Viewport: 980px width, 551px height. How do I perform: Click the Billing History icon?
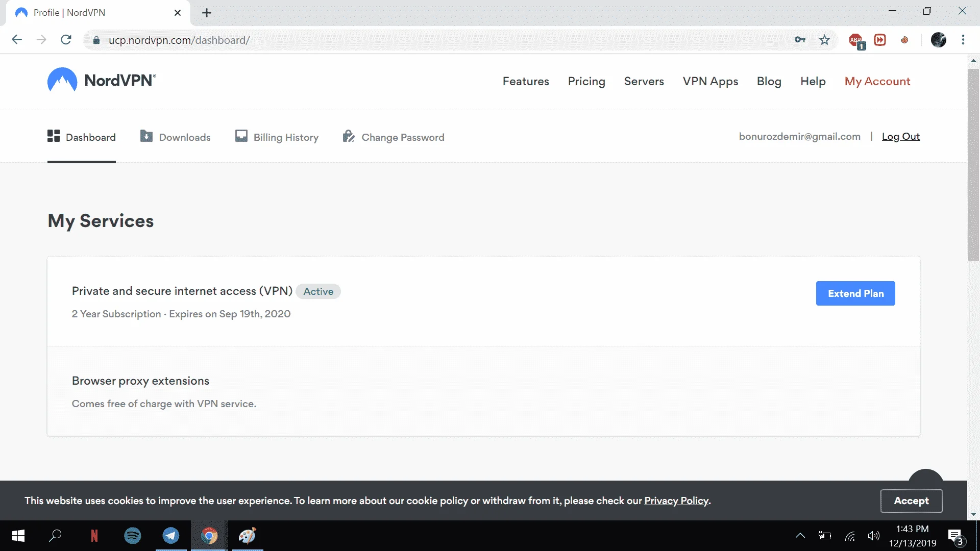241,136
